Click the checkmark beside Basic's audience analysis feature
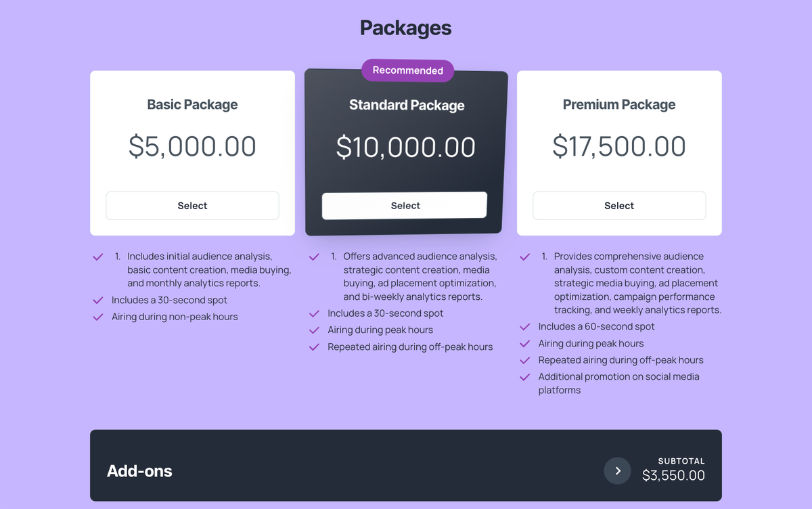This screenshot has width=812, height=509. [x=97, y=257]
